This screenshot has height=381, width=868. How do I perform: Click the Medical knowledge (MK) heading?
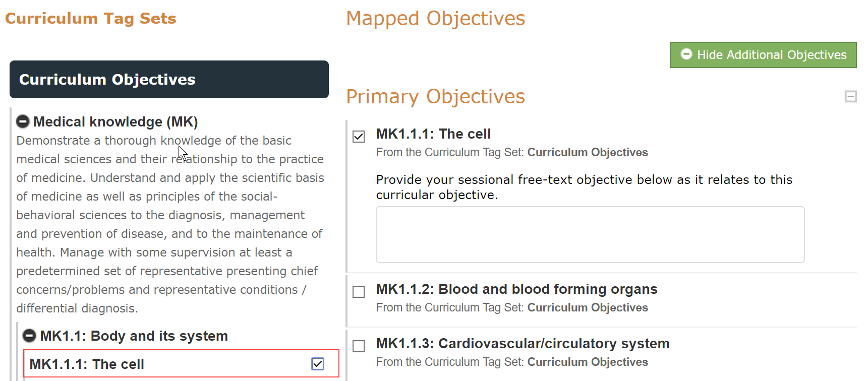[115, 121]
